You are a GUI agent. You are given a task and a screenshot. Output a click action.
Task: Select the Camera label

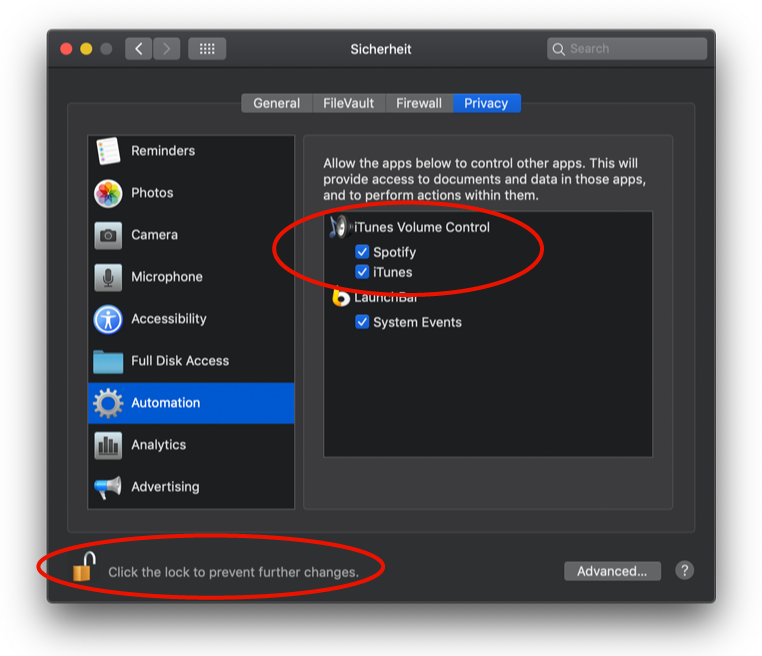click(155, 235)
